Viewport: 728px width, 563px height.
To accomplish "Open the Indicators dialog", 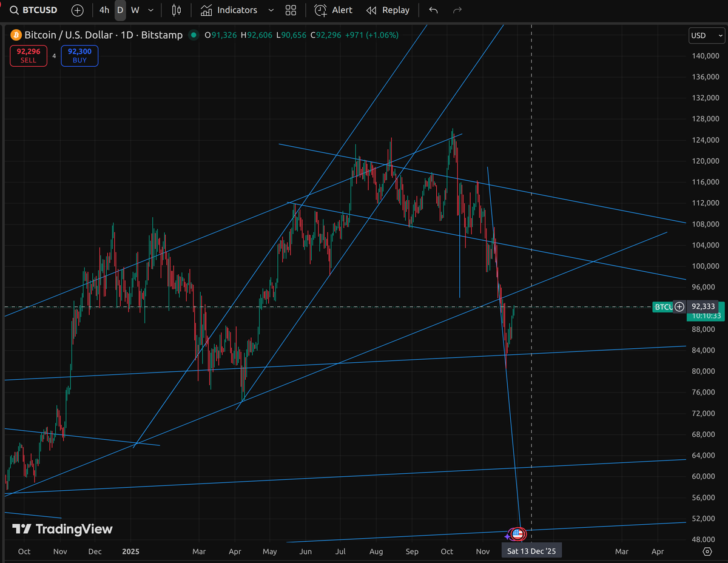I will pyautogui.click(x=229, y=10).
